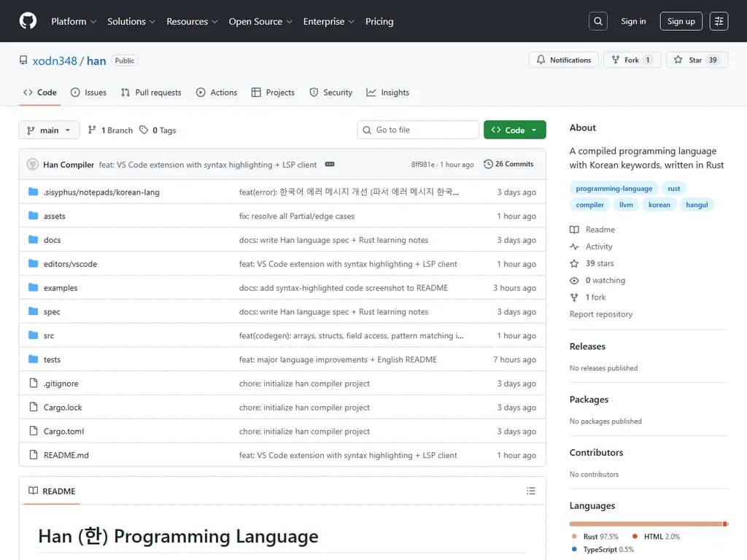747x560 pixels.
Task: Toggle Notifications for this repository
Action: 563,60
